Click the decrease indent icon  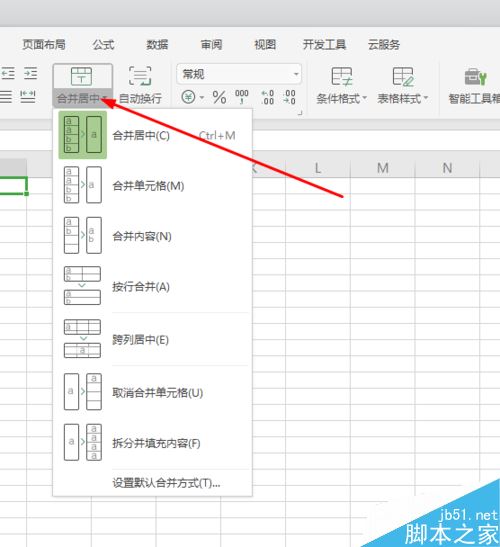[x=8, y=73]
